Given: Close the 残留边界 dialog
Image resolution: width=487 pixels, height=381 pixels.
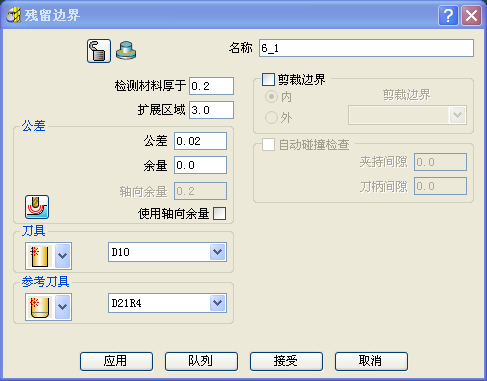Looking at the screenshot, I should pos(471,15).
